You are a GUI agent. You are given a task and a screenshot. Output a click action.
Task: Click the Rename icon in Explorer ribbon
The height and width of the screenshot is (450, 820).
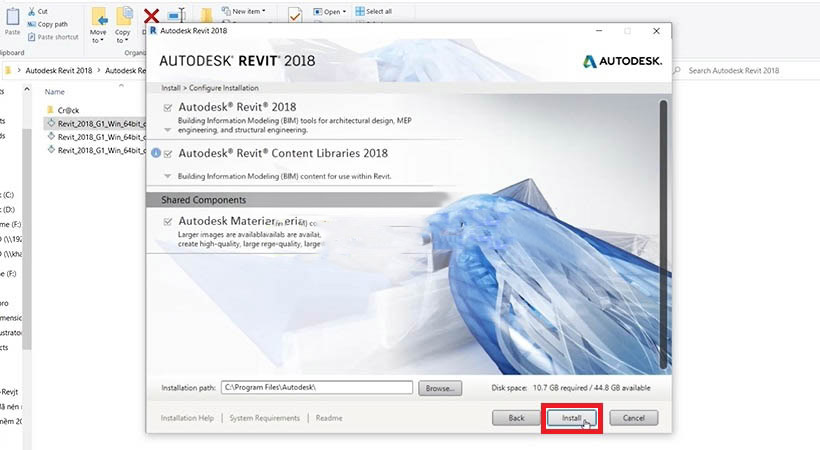[x=177, y=16]
